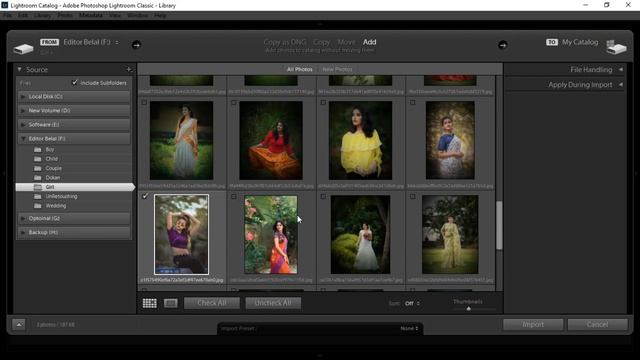640x360 pixels.
Task: Switch to All Photos tab
Action: click(300, 69)
